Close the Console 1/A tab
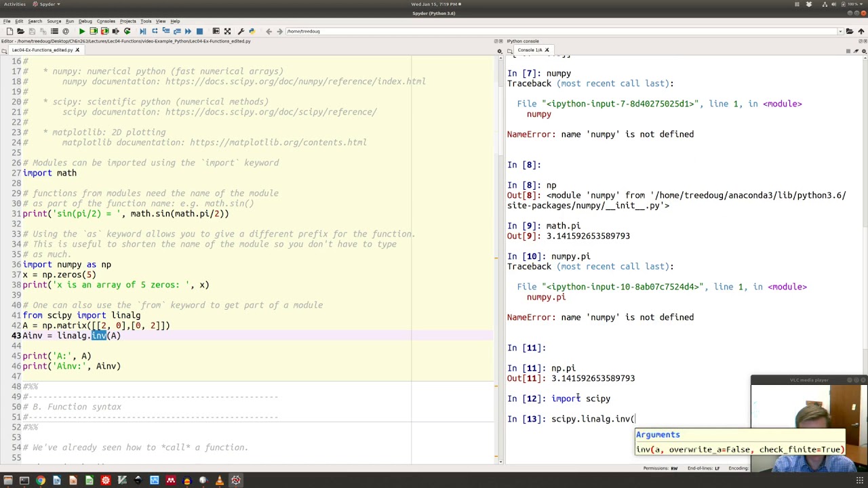The image size is (868, 488). [547, 50]
